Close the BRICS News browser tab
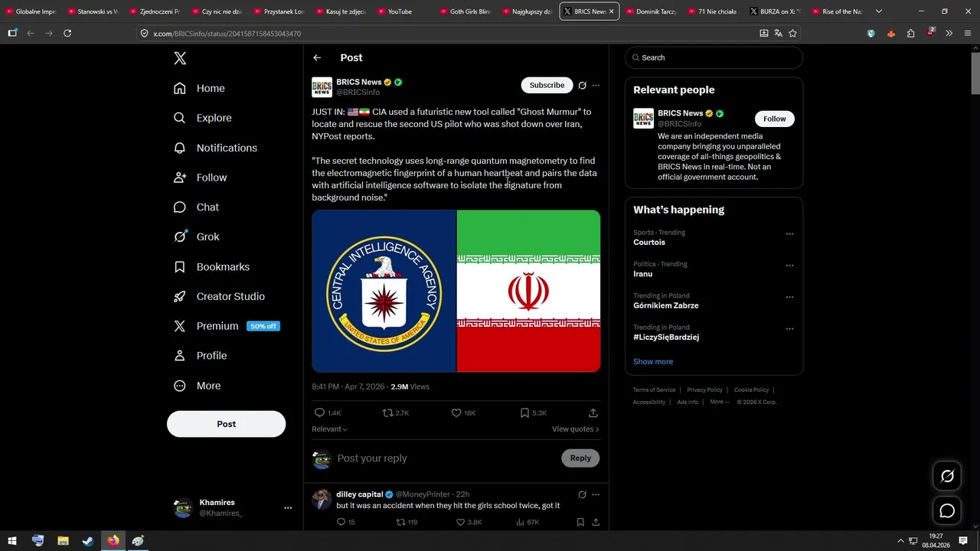980x551 pixels. click(611, 11)
